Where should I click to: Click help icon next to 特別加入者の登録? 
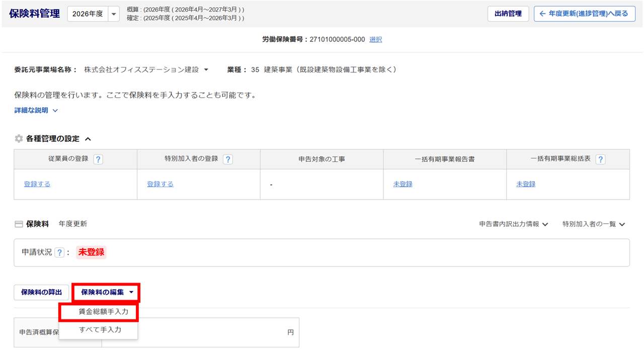pyautogui.click(x=228, y=159)
